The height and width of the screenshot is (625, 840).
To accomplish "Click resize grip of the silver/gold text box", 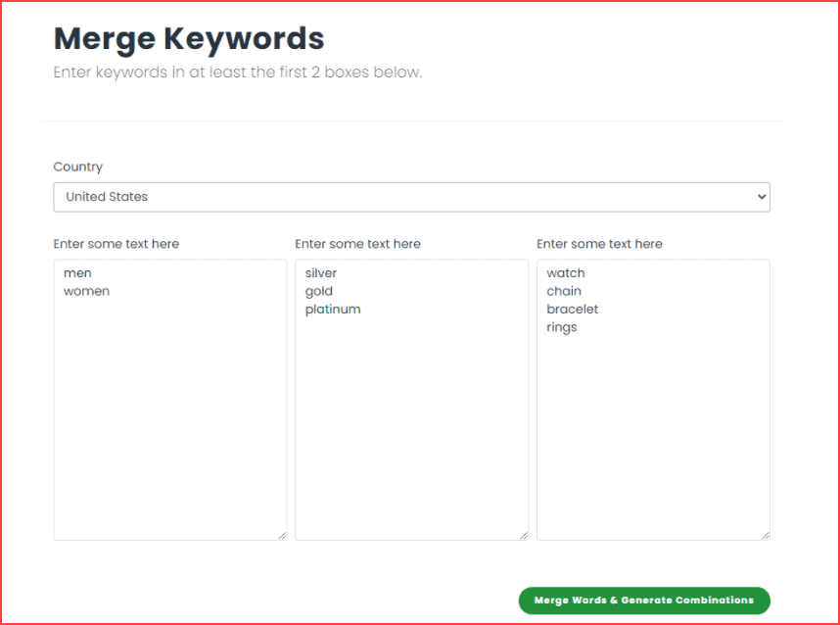I will [x=524, y=535].
